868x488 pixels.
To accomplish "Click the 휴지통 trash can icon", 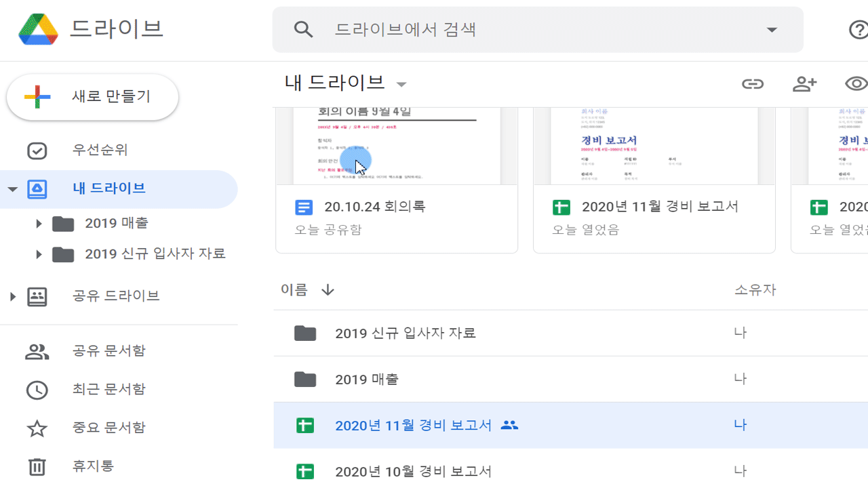I will (37, 466).
